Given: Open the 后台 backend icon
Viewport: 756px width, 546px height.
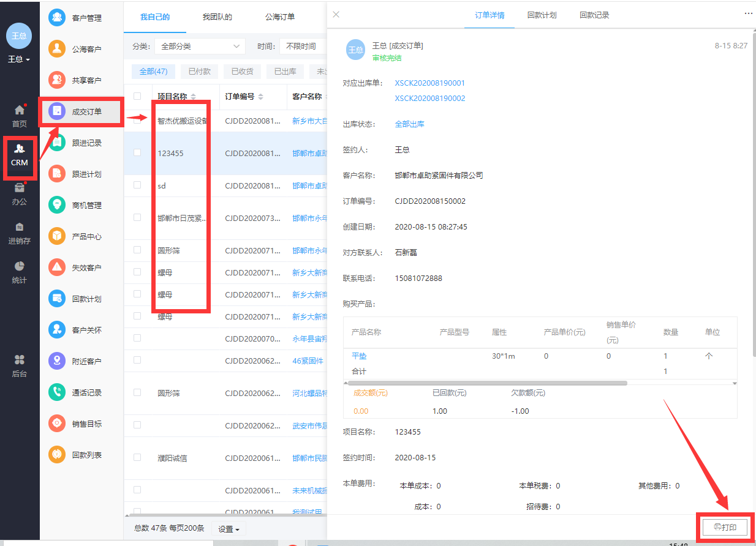Looking at the screenshot, I should click(x=20, y=360).
